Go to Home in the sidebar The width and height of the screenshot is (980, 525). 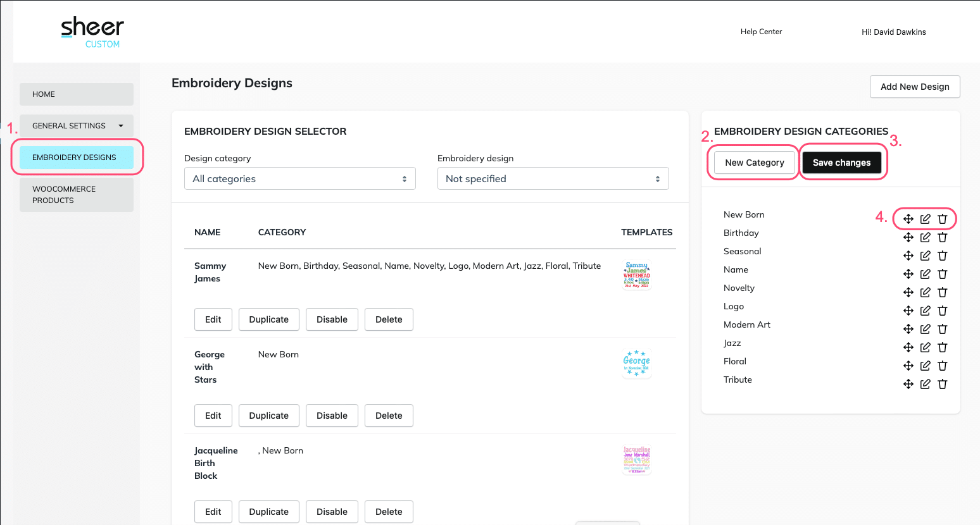click(x=76, y=94)
